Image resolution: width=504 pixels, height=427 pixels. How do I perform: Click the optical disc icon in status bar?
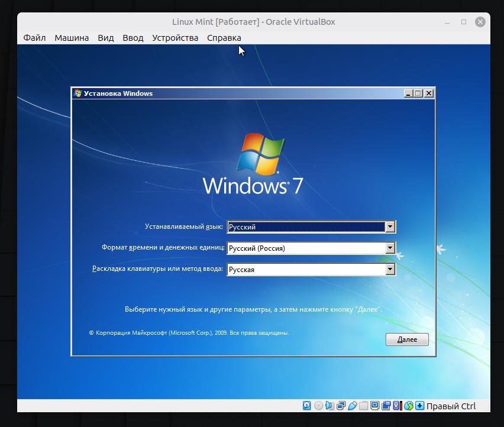(x=318, y=406)
